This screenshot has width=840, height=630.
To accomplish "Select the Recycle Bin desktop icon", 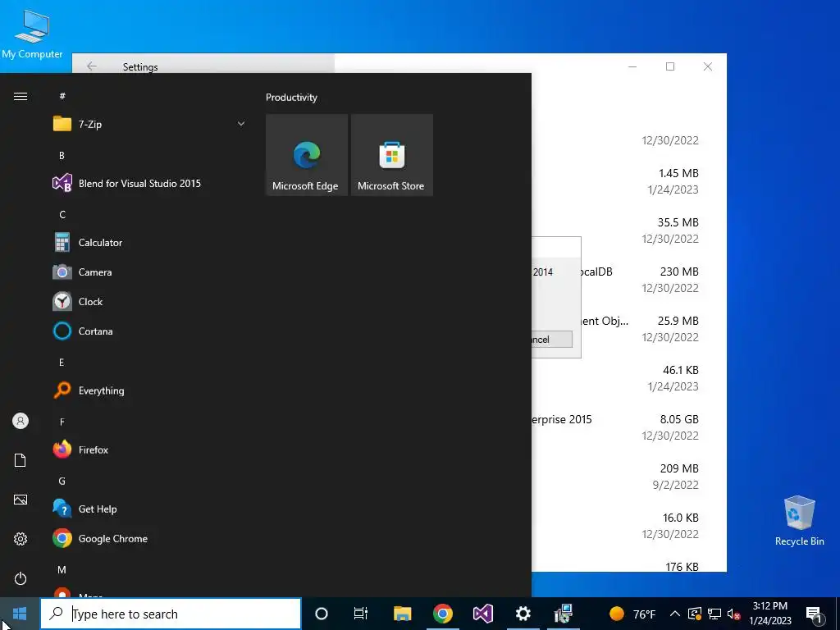I will [799, 521].
